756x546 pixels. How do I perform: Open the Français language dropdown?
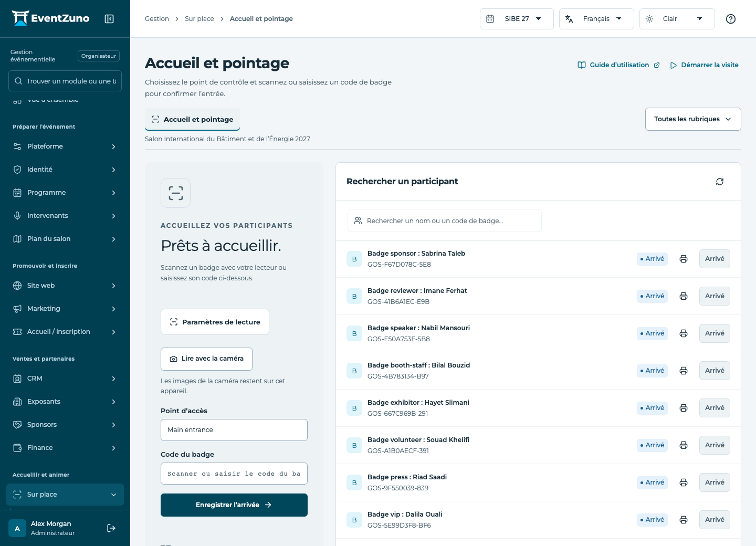coord(596,19)
